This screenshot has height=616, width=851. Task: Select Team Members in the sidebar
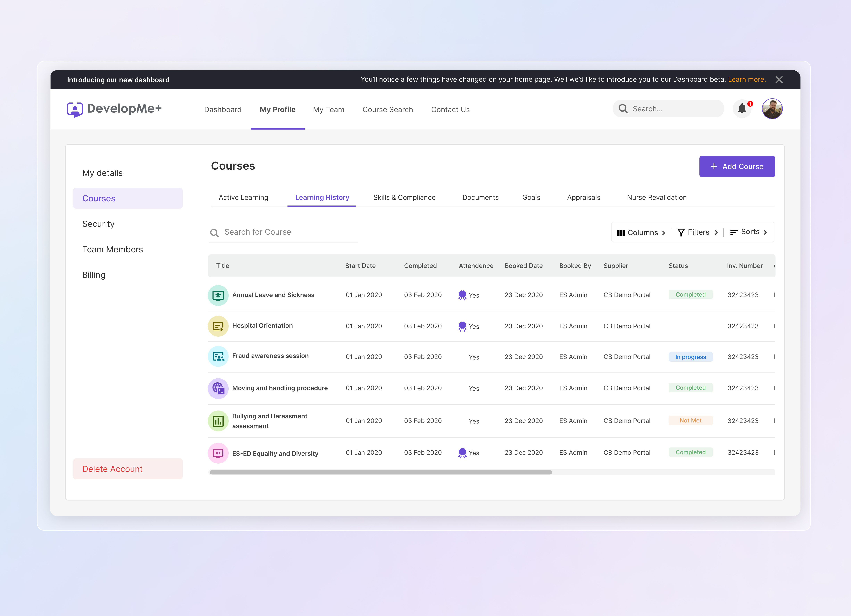click(x=112, y=249)
